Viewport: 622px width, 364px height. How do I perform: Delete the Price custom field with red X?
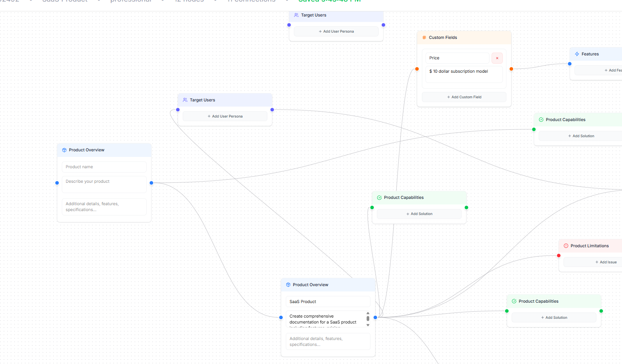[x=497, y=58]
